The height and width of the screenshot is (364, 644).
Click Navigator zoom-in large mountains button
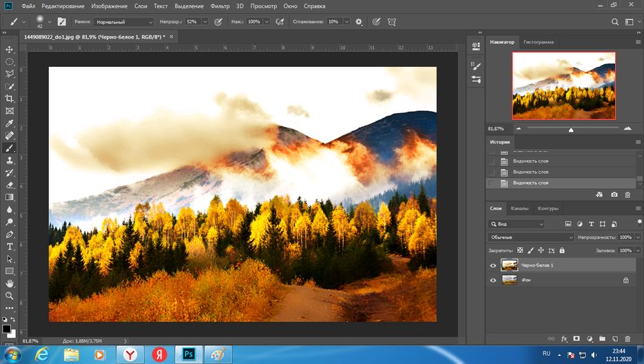pyautogui.click(x=627, y=129)
